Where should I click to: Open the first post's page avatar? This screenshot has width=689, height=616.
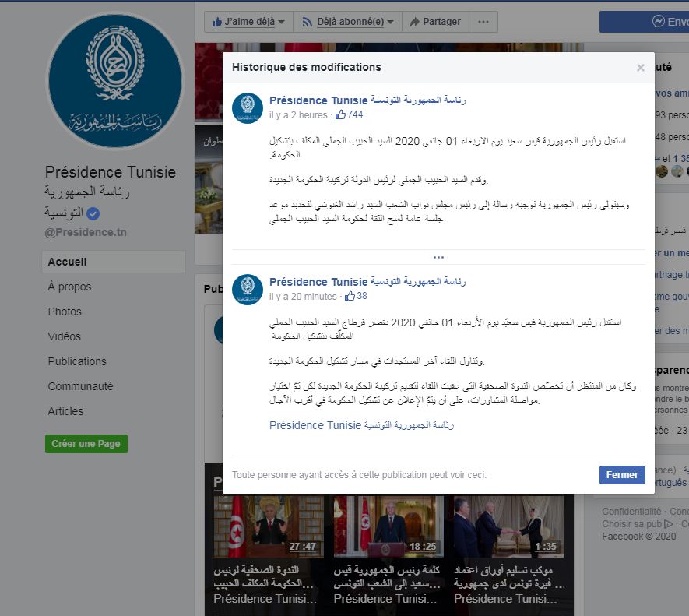[x=248, y=108]
